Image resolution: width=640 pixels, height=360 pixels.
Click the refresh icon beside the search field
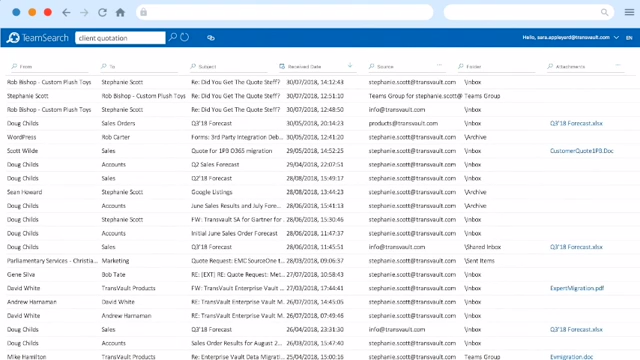184,37
